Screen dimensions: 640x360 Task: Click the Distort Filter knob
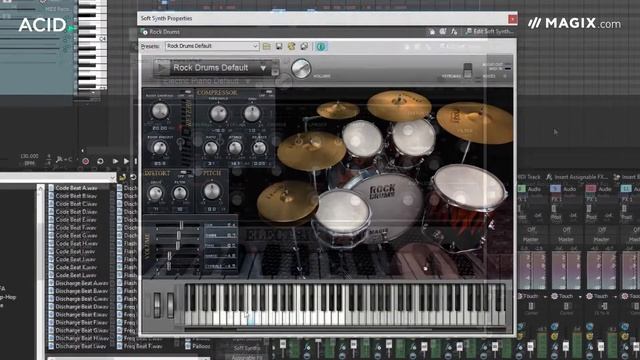[180, 193]
